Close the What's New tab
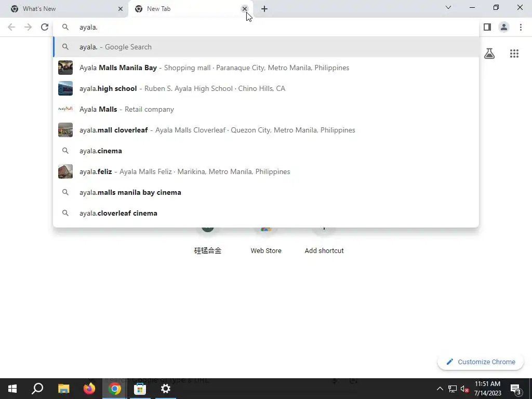Screen dimensions: 532x399 tap(121, 9)
